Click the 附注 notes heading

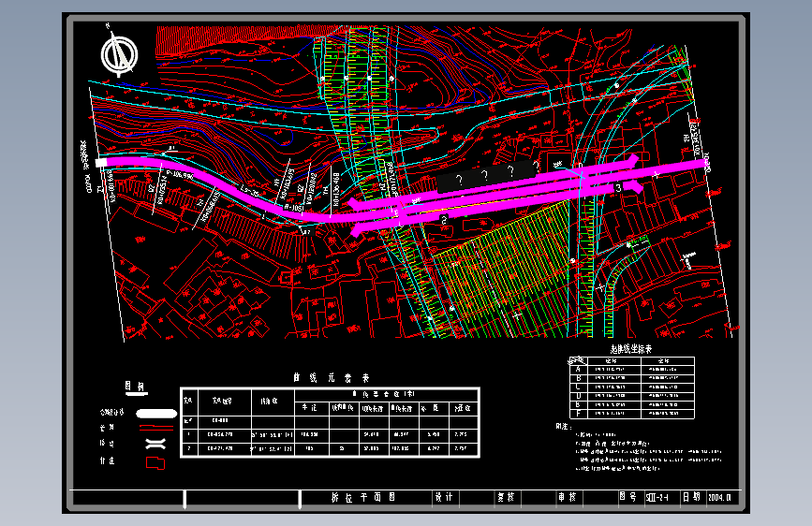coord(564,427)
